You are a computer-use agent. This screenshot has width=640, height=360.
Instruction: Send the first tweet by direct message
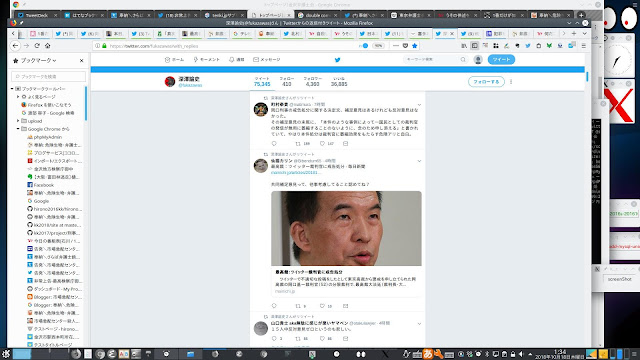point(345,144)
